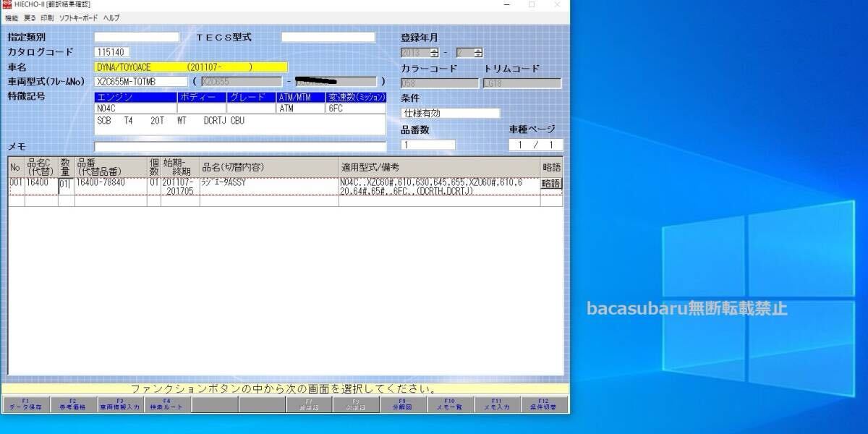Open the 印刷 menu
868x434 pixels.
47,17
